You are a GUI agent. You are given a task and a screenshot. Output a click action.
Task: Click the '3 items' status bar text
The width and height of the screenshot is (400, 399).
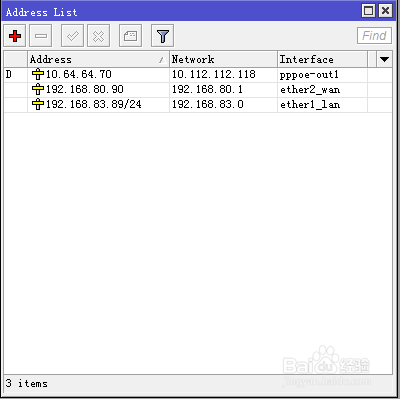click(x=27, y=383)
